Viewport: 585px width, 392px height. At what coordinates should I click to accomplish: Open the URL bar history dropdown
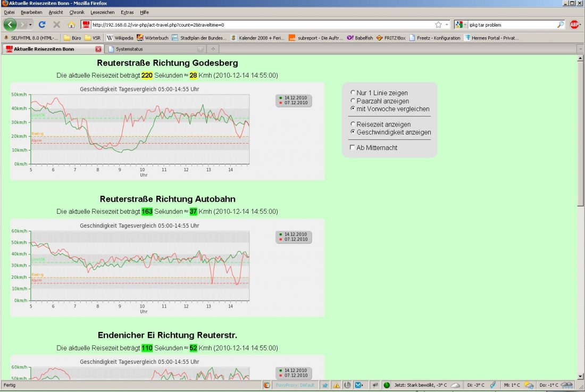coord(447,24)
